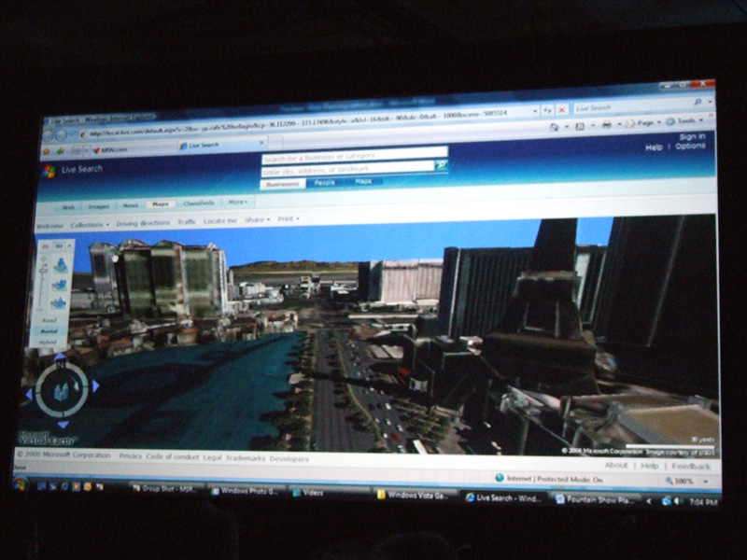Click the Add to Favorites icon
747x560 pixels.
coord(61,151)
